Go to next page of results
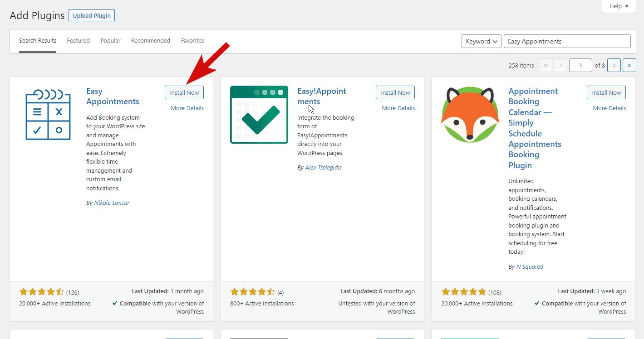The image size is (644, 339). pos(614,65)
